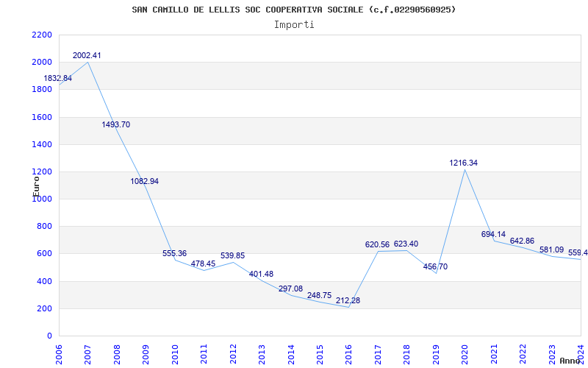The image size is (588, 368).
Task: Click the 401.48 data label
Action: point(262,274)
